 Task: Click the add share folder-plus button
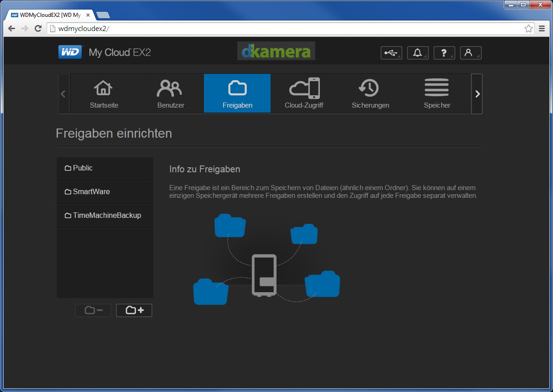[x=134, y=310]
